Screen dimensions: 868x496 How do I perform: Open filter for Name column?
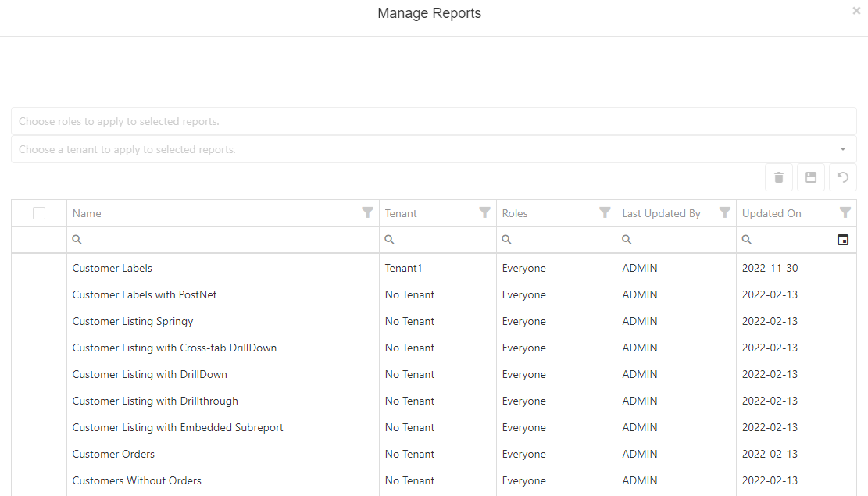367,212
